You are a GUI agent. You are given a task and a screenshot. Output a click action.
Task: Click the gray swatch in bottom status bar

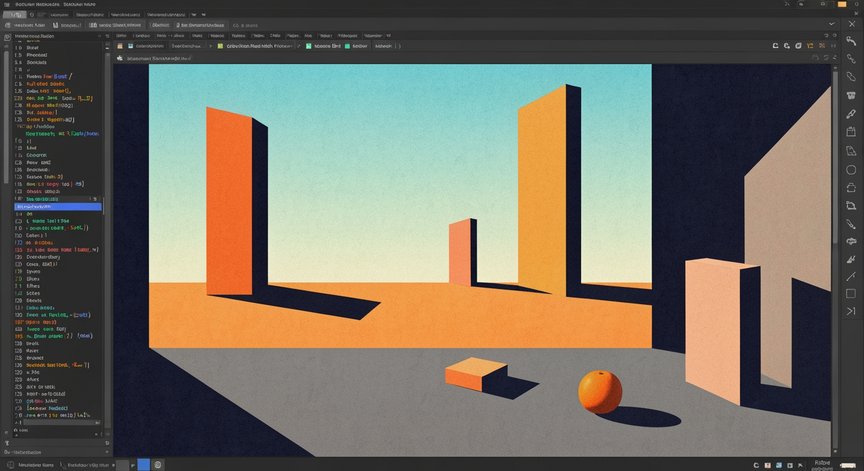122,465
